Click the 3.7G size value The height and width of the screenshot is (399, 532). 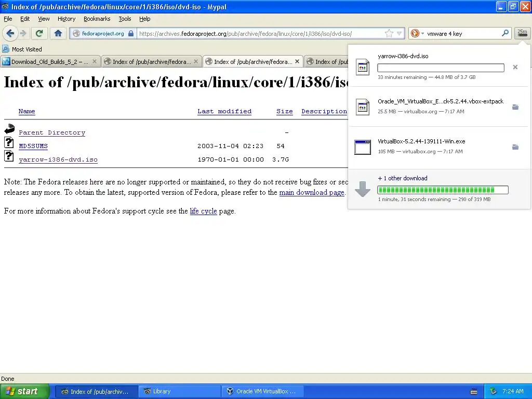(x=281, y=159)
